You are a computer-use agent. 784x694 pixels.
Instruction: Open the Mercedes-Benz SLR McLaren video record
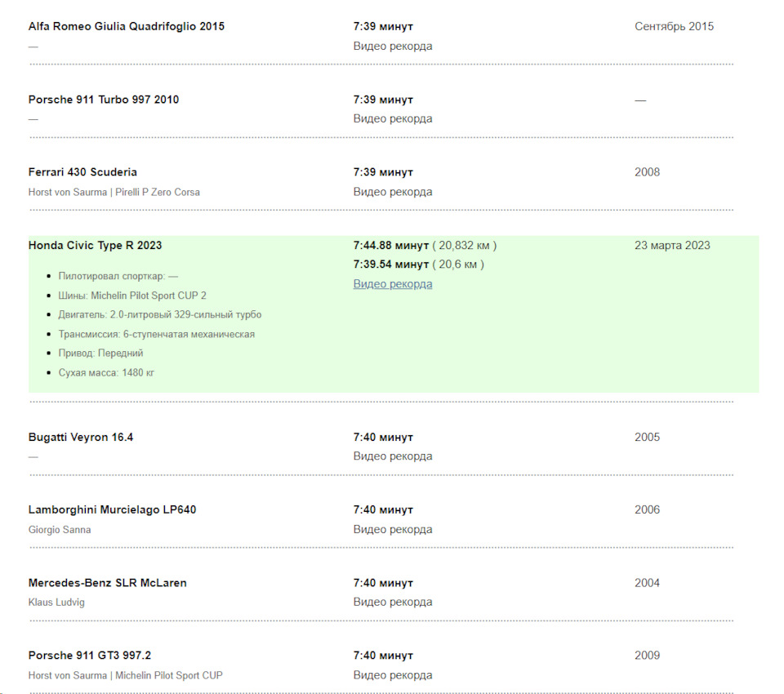click(393, 603)
